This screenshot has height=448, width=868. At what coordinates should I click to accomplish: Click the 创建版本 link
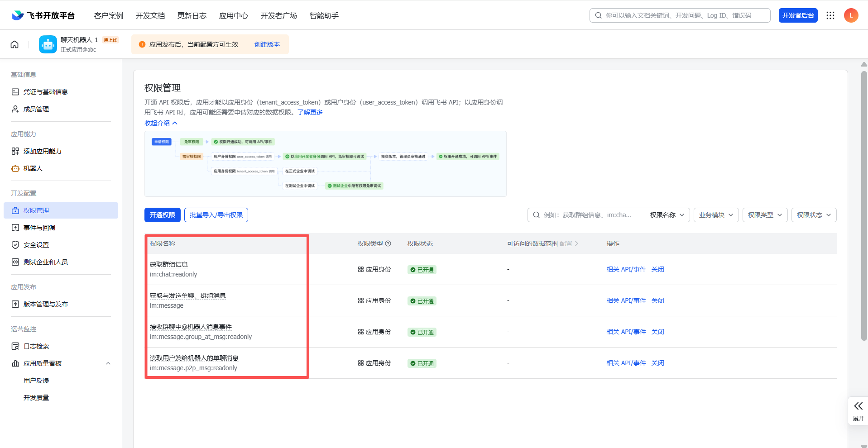click(267, 44)
